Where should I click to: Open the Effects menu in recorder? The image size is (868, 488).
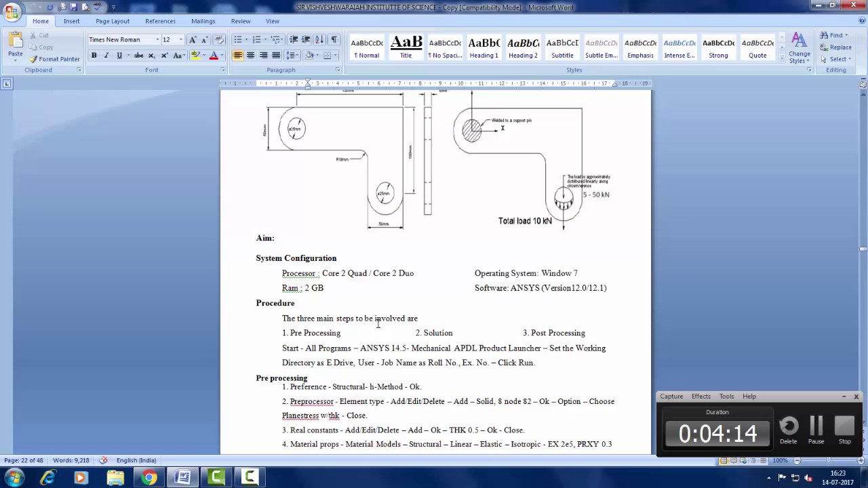701,396
